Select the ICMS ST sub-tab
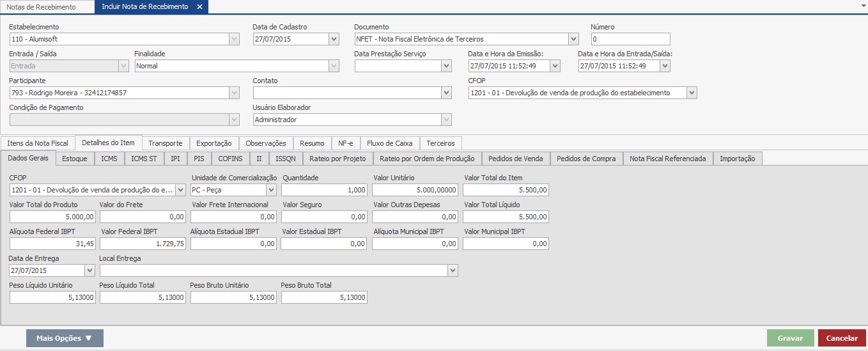Screen dimensions: 868x351 pyautogui.click(x=144, y=159)
